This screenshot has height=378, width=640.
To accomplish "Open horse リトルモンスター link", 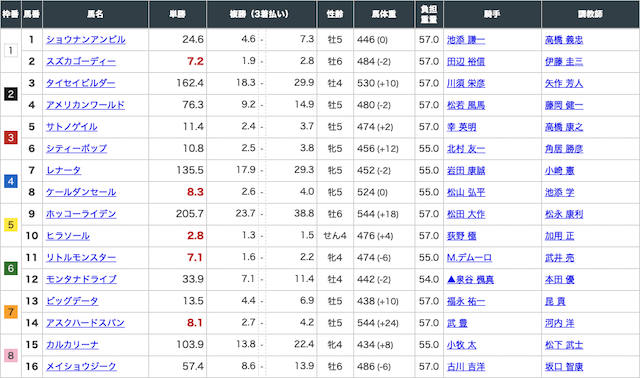I will coord(81,258).
